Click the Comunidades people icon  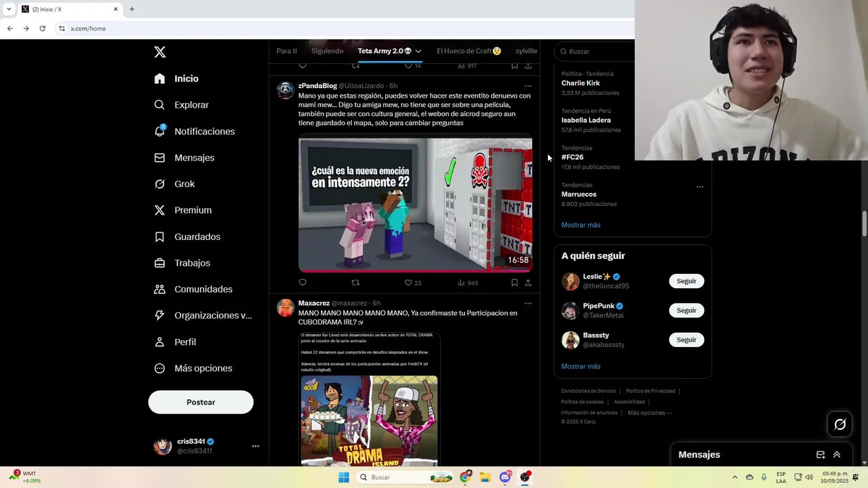[159, 289]
